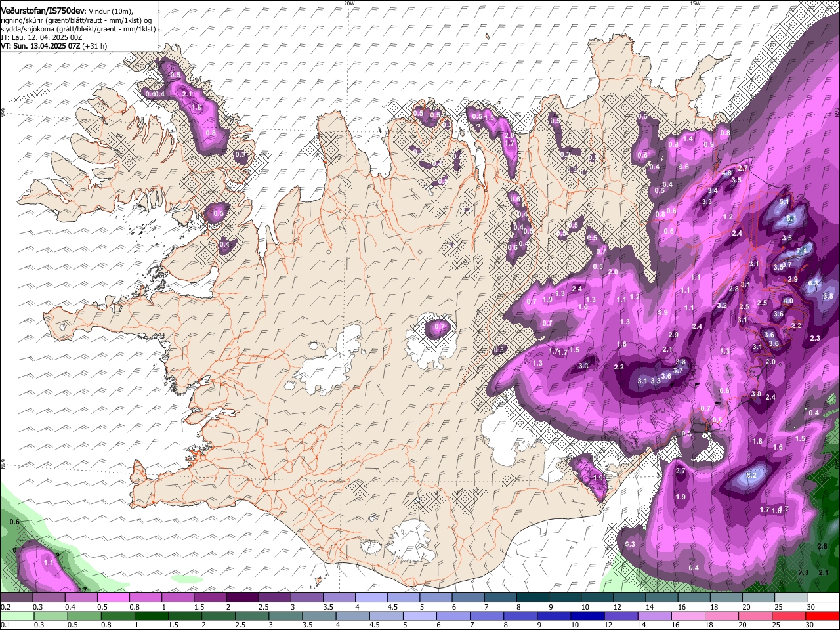Pick the lavender 4–4.5 swatch, top legend row
The width and height of the screenshot is (840, 630).
point(371,597)
